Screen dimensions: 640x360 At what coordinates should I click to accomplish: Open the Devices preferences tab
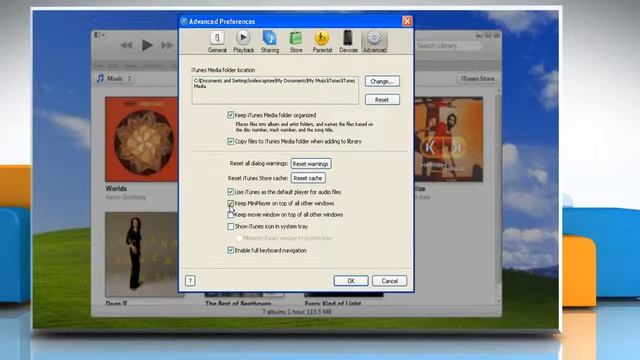(x=348, y=42)
